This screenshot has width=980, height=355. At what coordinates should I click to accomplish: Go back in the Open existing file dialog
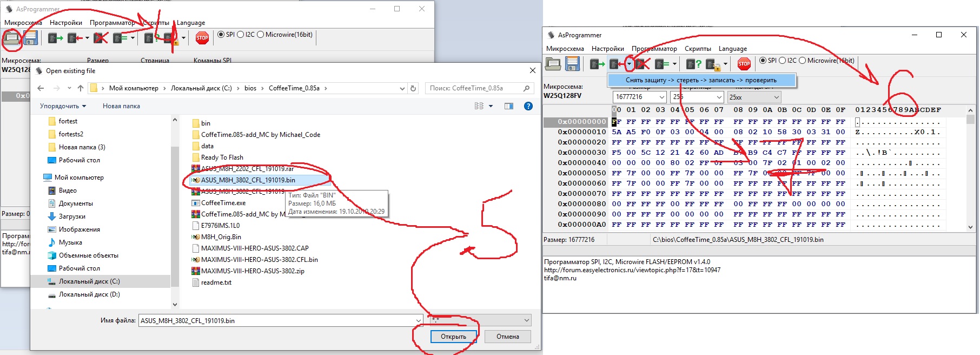tap(41, 88)
